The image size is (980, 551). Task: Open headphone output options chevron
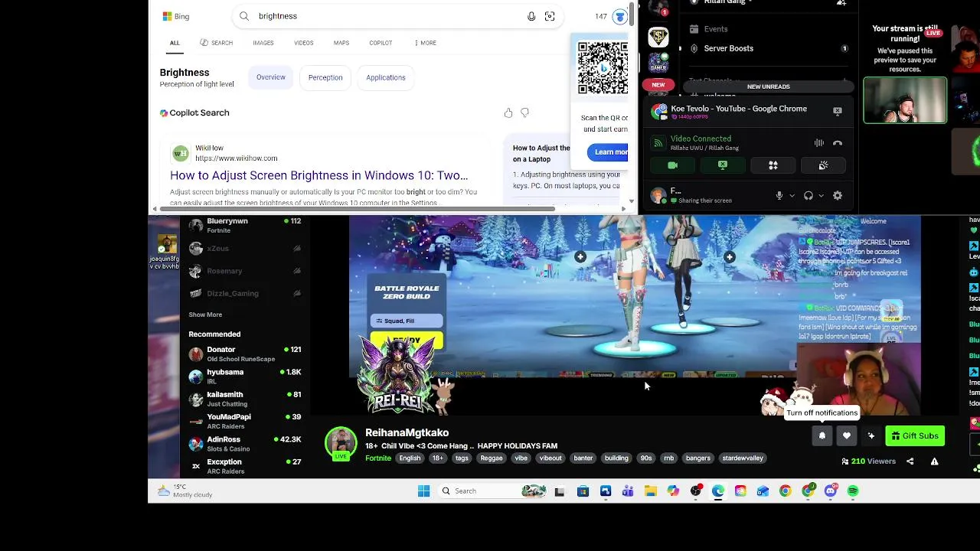pyautogui.click(x=822, y=196)
